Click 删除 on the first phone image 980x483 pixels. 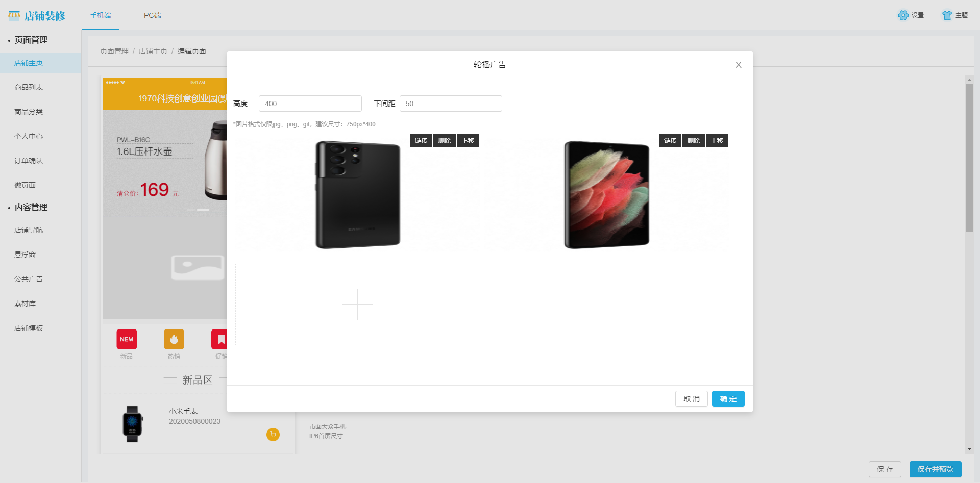click(x=444, y=141)
